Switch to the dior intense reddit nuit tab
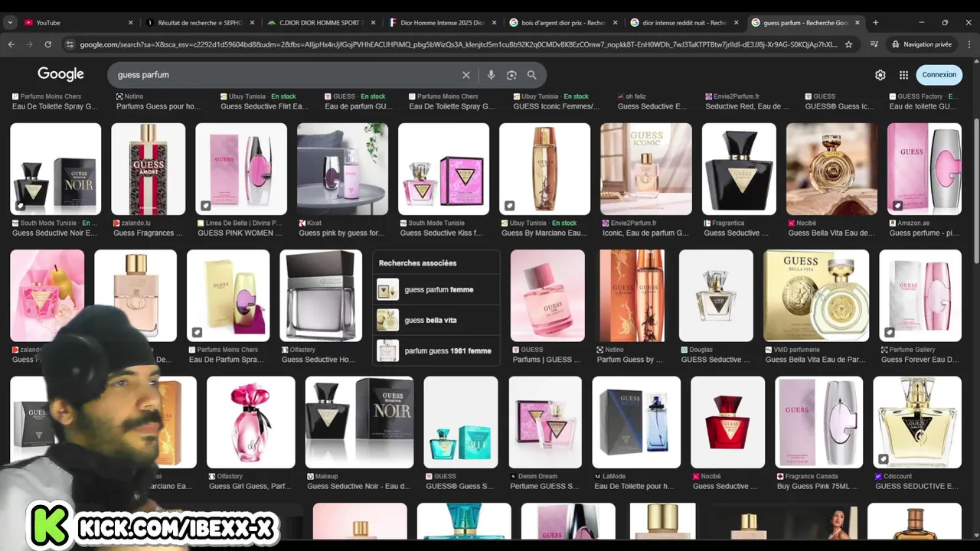The image size is (980, 551). (683, 22)
